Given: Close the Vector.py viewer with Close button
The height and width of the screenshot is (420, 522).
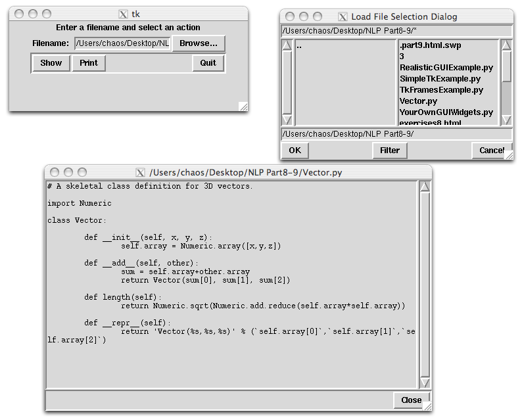Looking at the screenshot, I should coord(411,400).
